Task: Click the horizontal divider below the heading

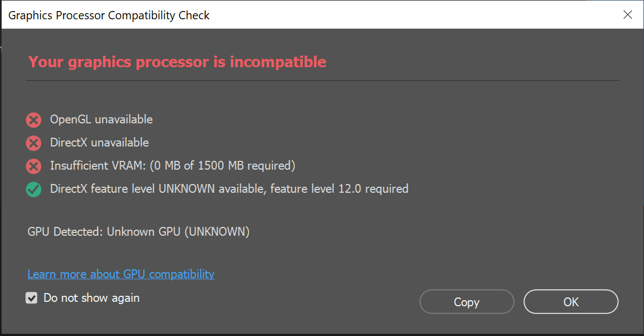Action: tap(322, 80)
